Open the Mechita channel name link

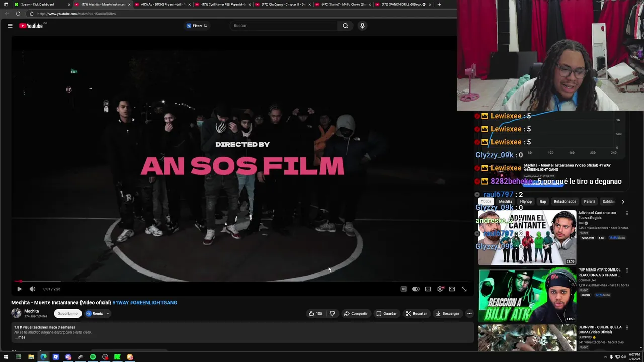(x=31, y=311)
